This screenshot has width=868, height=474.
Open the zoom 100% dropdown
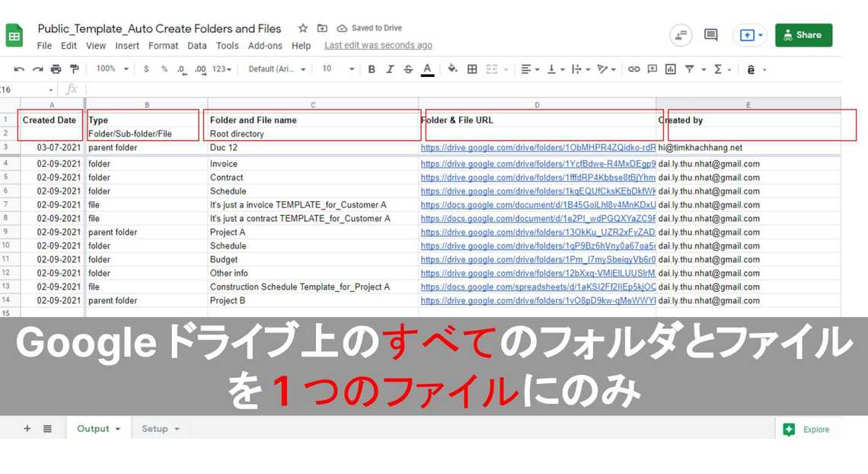(x=111, y=69)
